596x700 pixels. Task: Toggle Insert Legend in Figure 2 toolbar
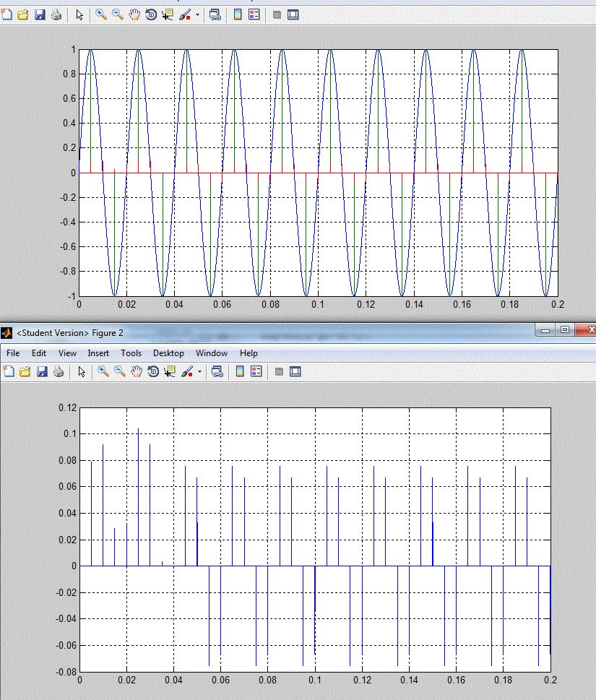256,371
